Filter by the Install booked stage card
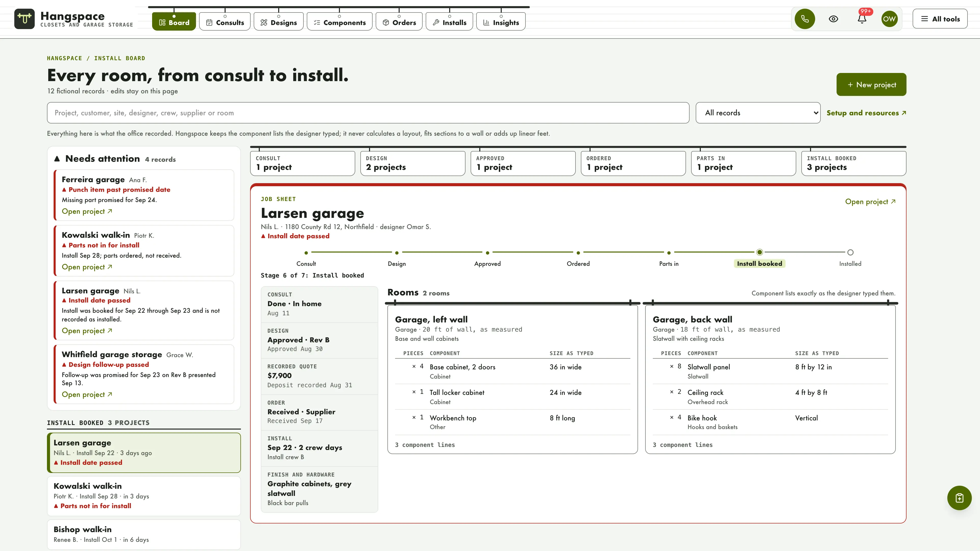The height and width of the screenshot is (551, 980). (854, 164)
